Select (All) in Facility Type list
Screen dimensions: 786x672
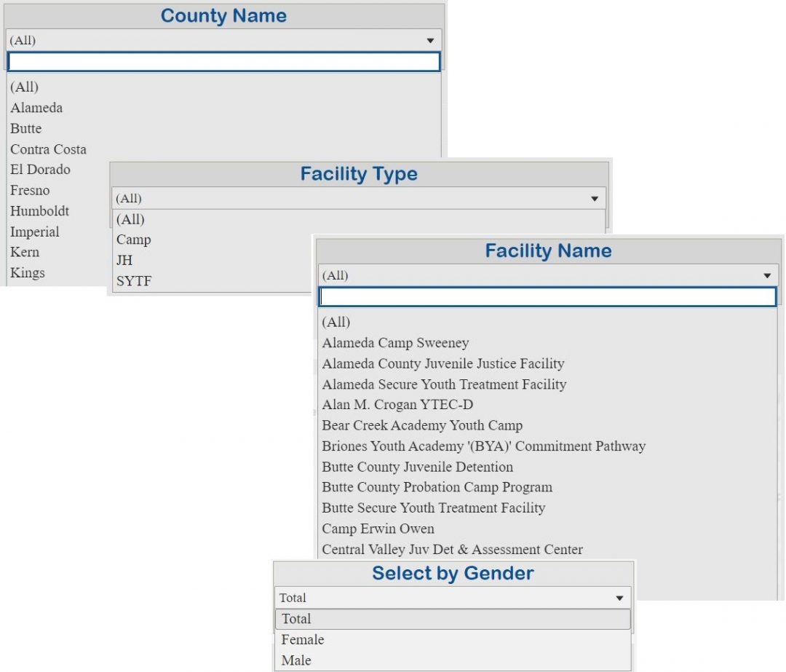click(130, 219)
